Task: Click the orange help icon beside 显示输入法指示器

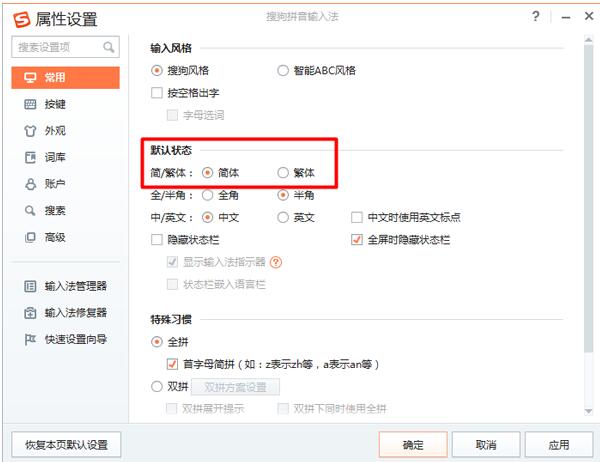Action: pos(276,262)
